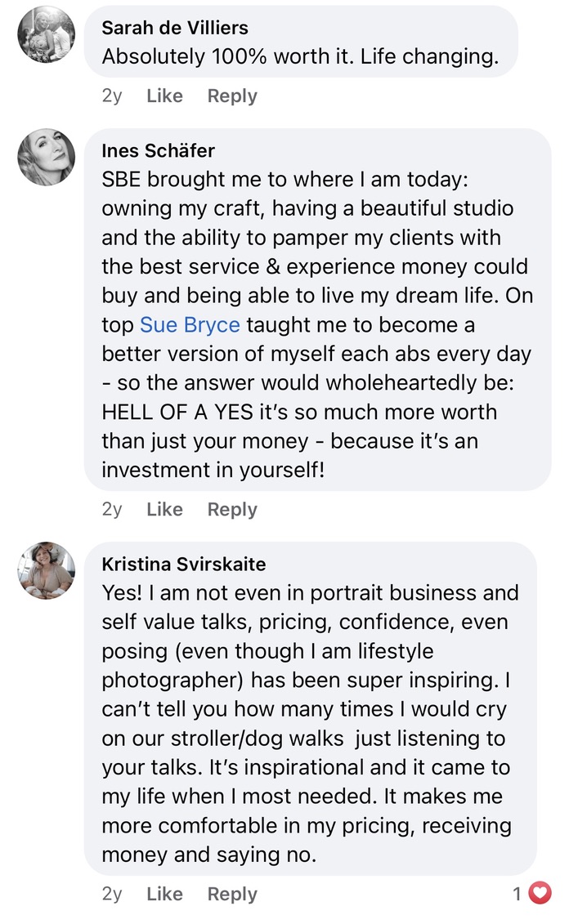Reply to Sarah de Villiers' comment
The width and height of the screenshot is (569, 924).
click(232, 96)
